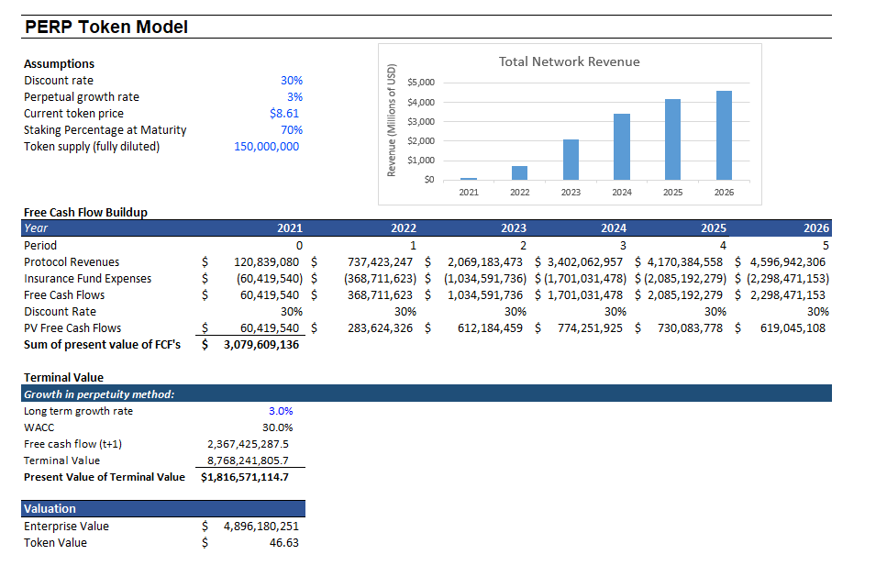Click PV Free Cash Flows value 619,045,108
The width and height of the screenshot is (887, 588).
[x=793, y=327]
